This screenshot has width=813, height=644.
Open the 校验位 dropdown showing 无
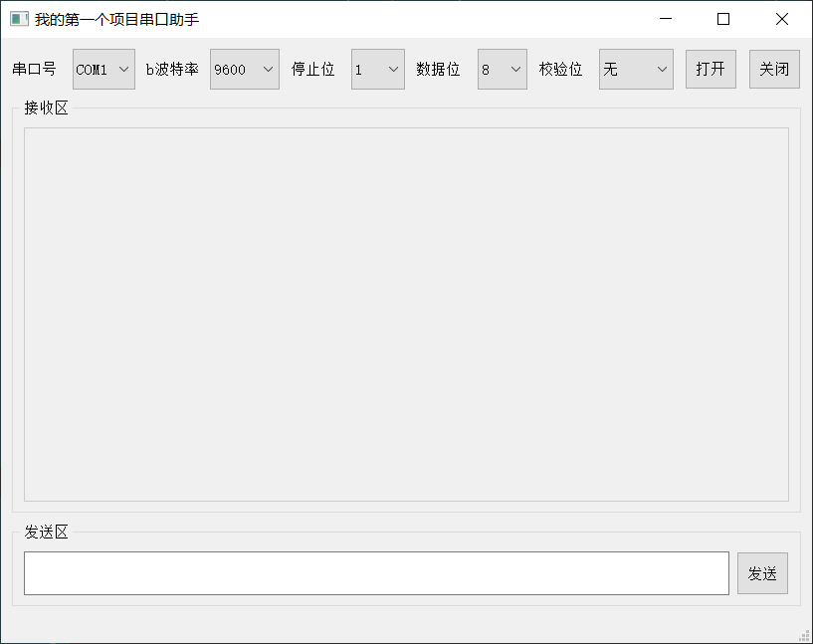click(636, 69)
